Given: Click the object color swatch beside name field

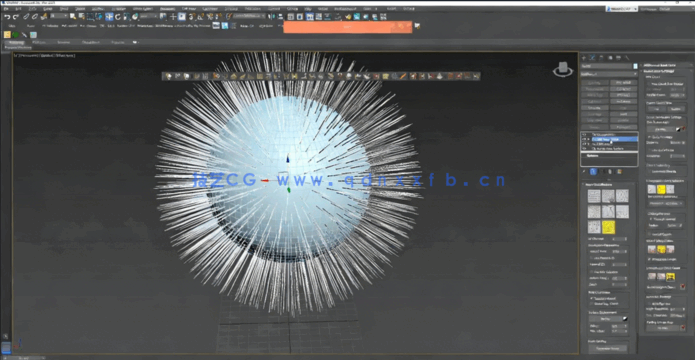Looking at the screenshot, I should [x=636, y=66].
